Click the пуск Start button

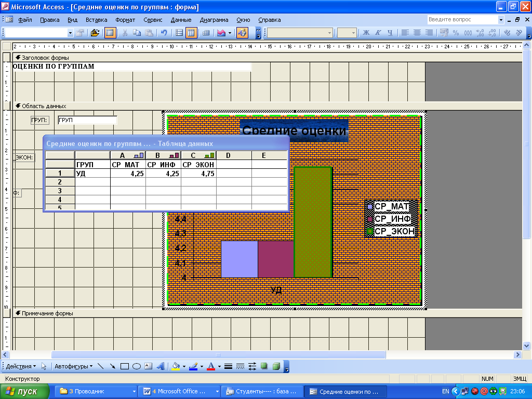point(24,392)
